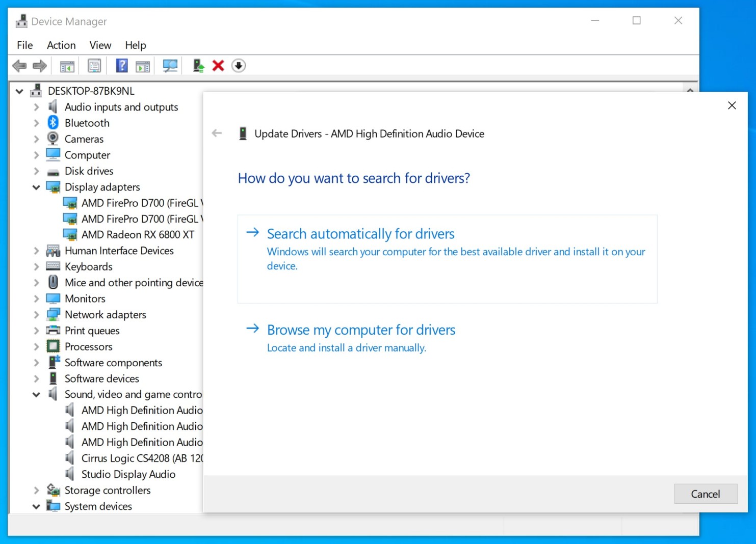The image size is (756, 544).
Task: Select the Print queues printer icon
Action: pyautogui.click(x=53, y=330)
